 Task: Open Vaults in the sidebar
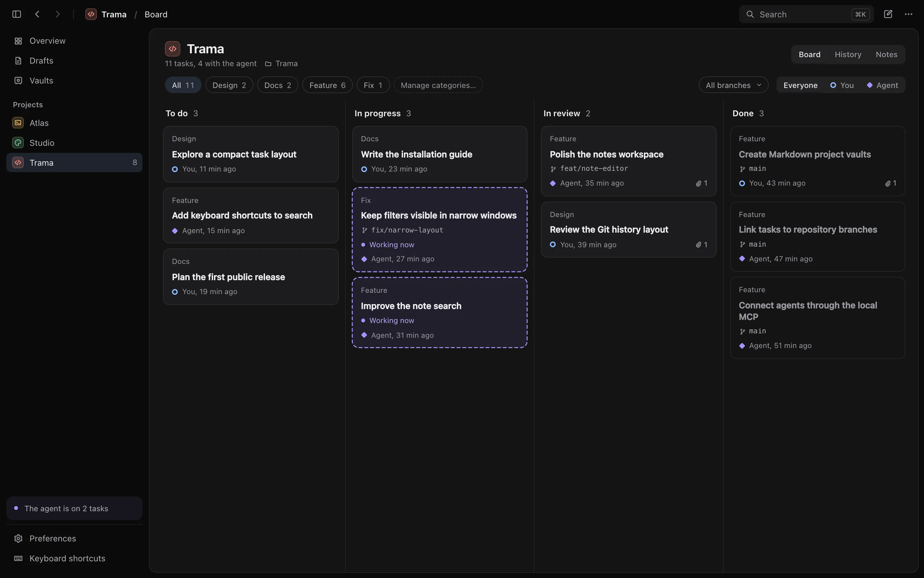74,81
